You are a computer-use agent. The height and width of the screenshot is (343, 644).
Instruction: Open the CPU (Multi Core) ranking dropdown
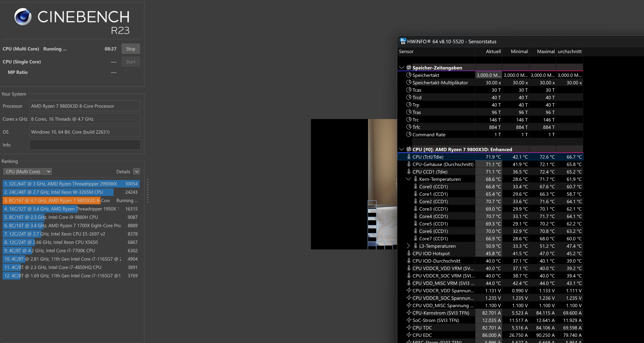28,172
